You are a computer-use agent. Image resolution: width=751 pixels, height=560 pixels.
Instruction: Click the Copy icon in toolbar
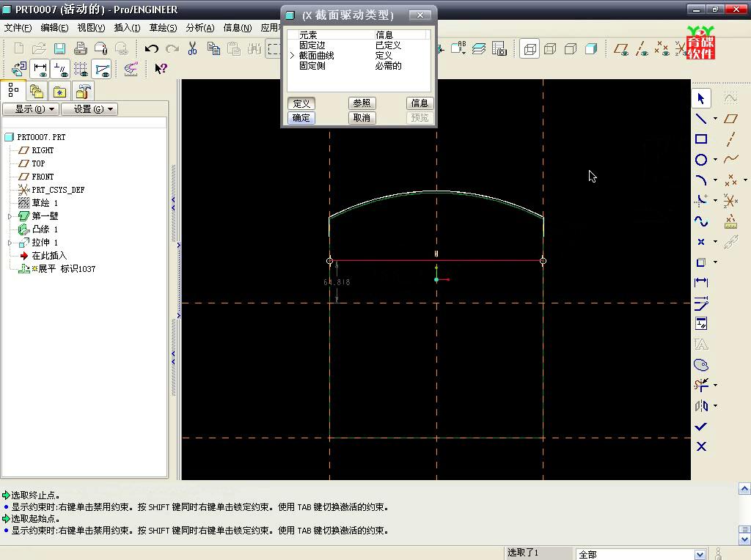click(213, 48)
